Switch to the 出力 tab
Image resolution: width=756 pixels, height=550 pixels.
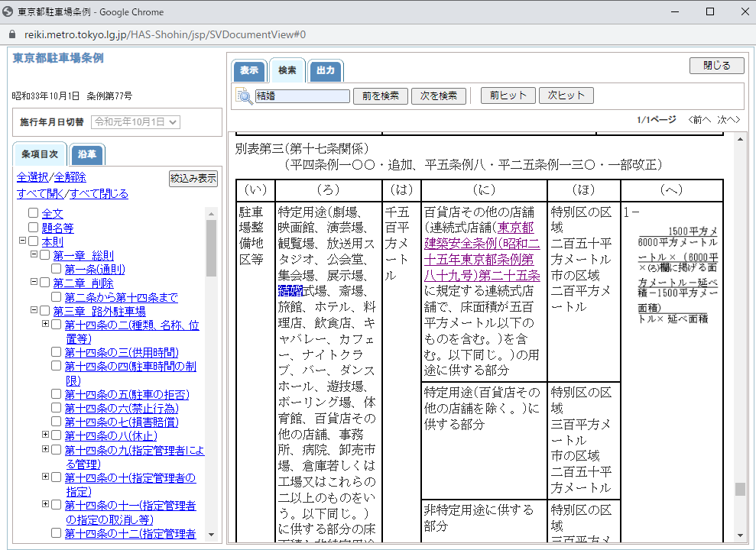click(x=326, y=71)
